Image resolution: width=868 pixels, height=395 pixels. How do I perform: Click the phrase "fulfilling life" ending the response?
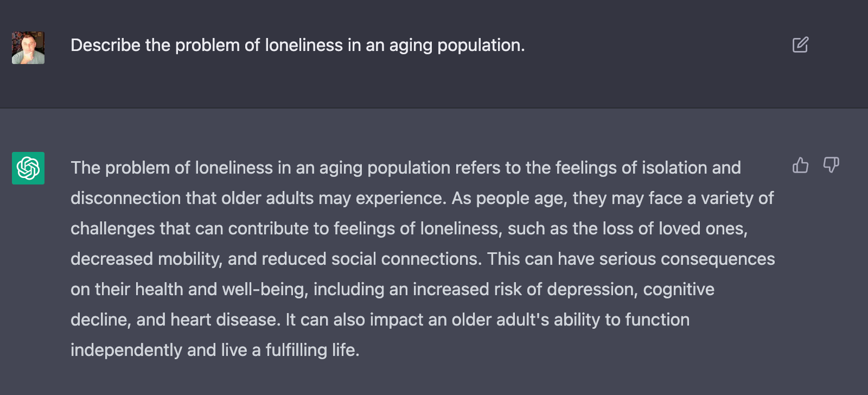point(312,350)
